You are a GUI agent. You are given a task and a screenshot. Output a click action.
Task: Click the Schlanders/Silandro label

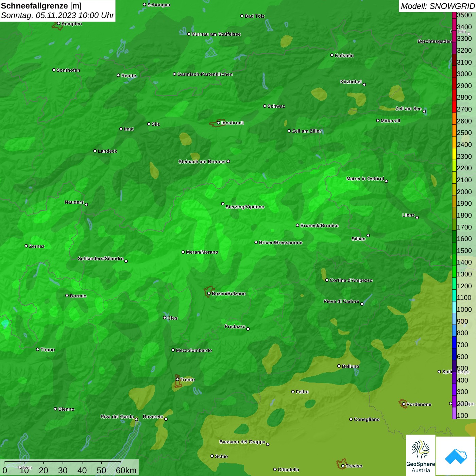(101, 258)
